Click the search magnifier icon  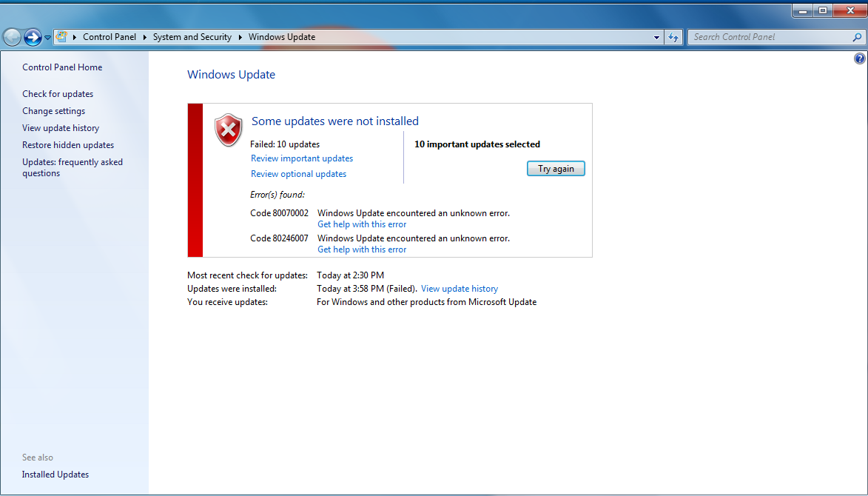tap(857, 37)
